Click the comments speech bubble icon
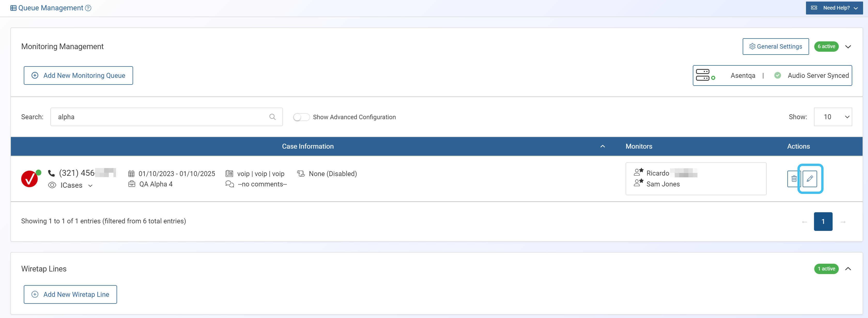 229,184
